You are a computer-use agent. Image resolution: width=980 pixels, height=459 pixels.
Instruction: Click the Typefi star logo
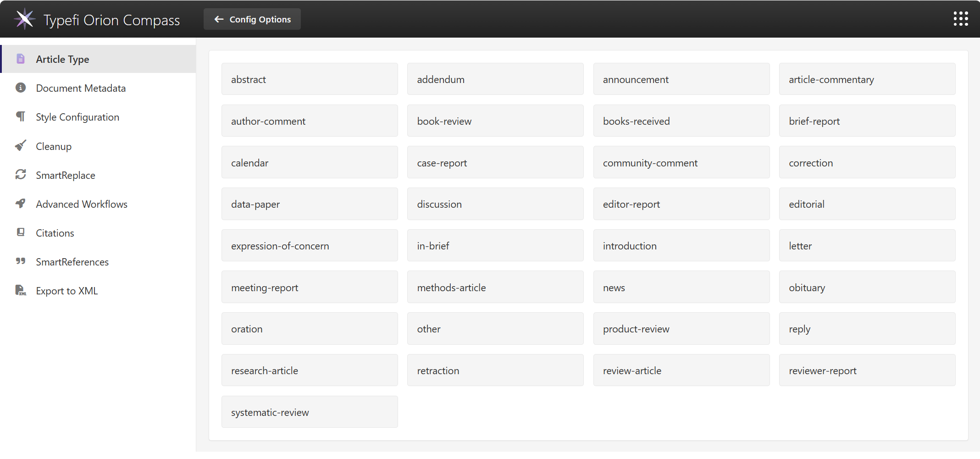pos(24,19)
